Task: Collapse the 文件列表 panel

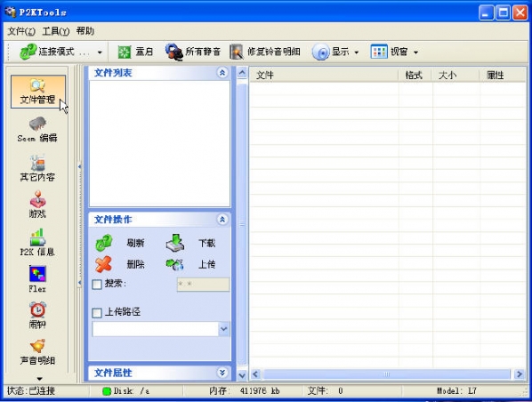Action: [222, 72]
